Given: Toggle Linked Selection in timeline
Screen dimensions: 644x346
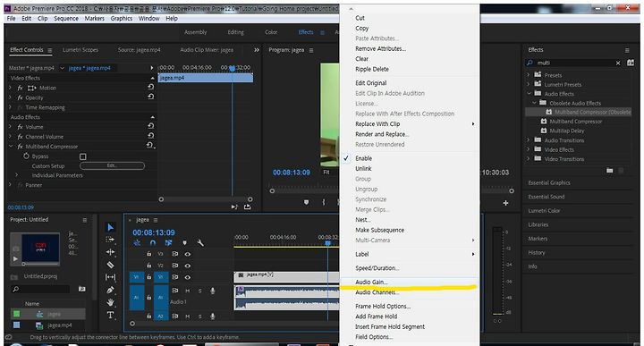Looking at the screenshot, I should 168,243.
